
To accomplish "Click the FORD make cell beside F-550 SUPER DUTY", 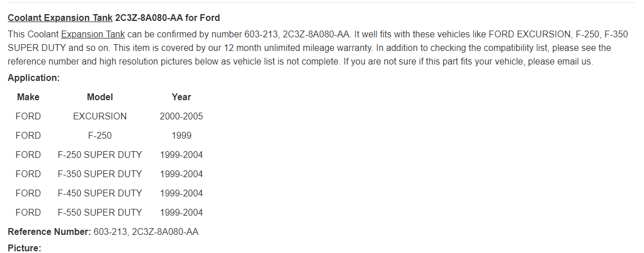I will pyautogui.click(x=28, y=213).
